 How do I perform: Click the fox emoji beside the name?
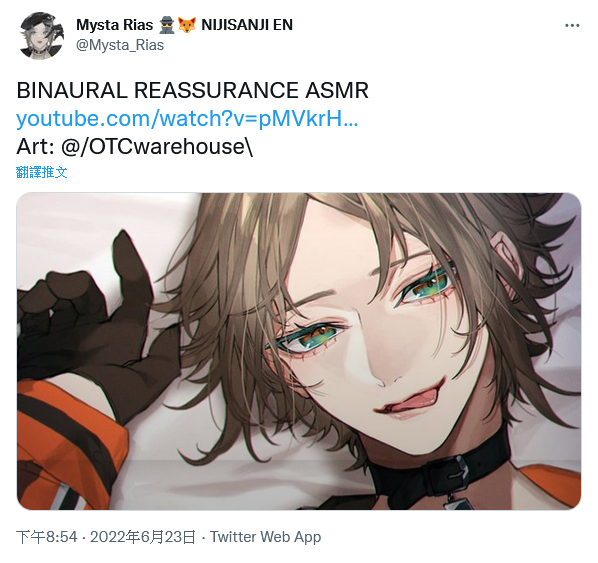(186, 25)
